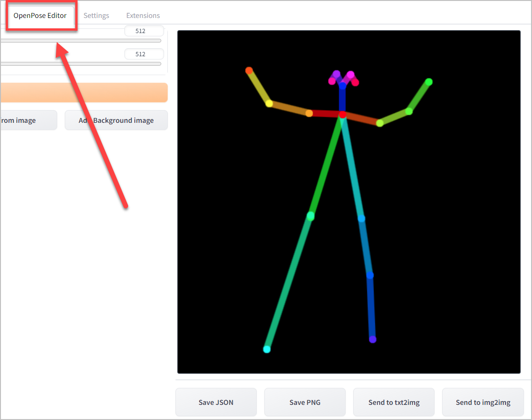
Task: Switch to the Extensions tab
Action: [143, 15]
